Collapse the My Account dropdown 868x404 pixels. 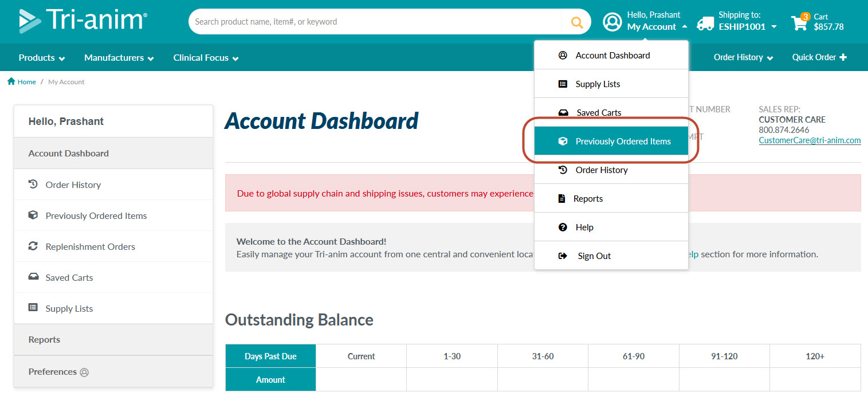click(x=657, y=26)
